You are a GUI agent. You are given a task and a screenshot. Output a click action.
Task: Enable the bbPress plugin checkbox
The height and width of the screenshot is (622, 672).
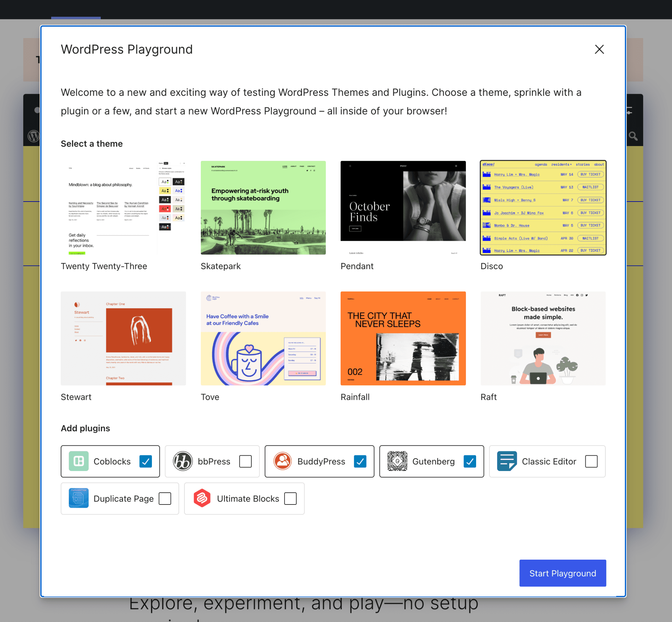[x=245, y=461]
